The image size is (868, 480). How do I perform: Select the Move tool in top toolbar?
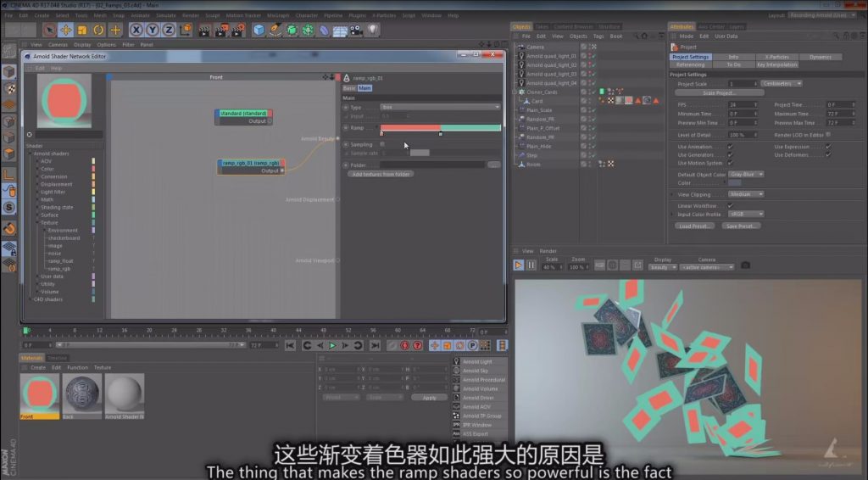click(x=66, y=30)
